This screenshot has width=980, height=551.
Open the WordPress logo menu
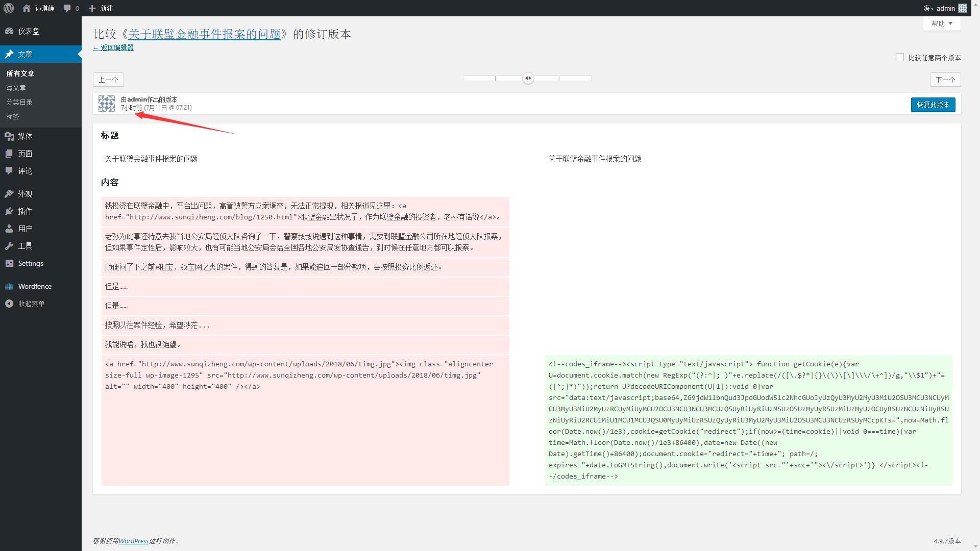[9, 8]
